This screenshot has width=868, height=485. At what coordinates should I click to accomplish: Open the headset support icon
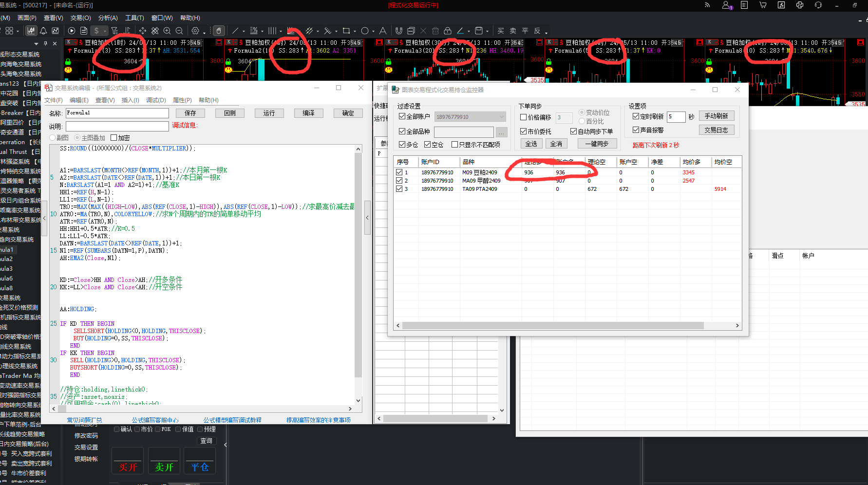coord(818,5)
